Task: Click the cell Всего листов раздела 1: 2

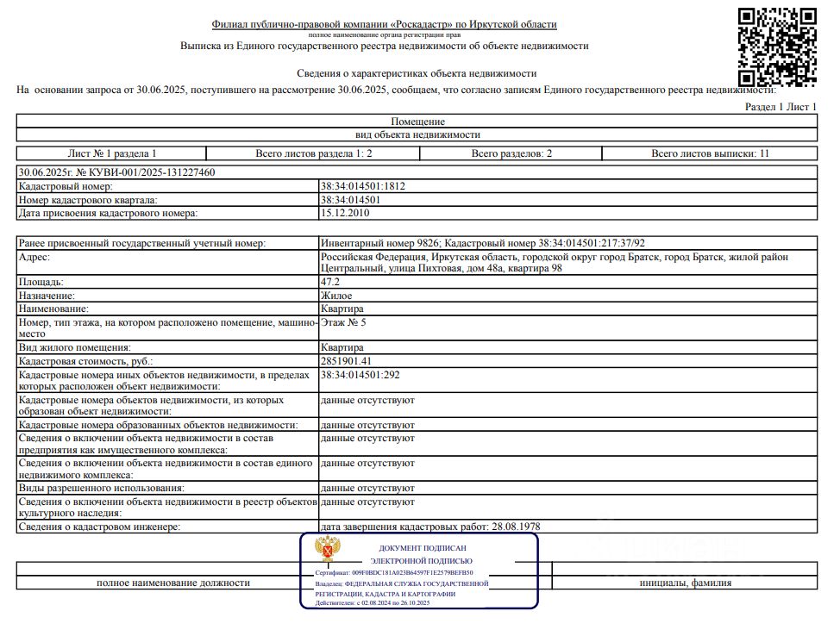Action: [313, 153]
